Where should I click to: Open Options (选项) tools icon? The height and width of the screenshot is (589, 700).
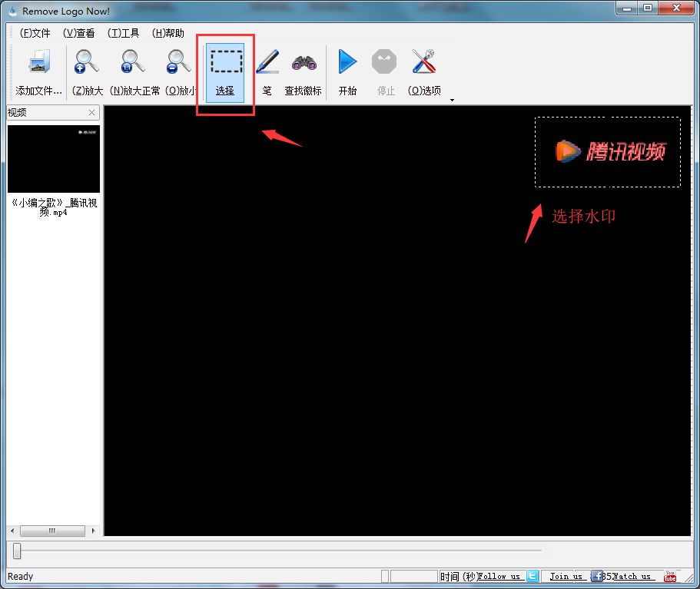[x=423, y=61]
